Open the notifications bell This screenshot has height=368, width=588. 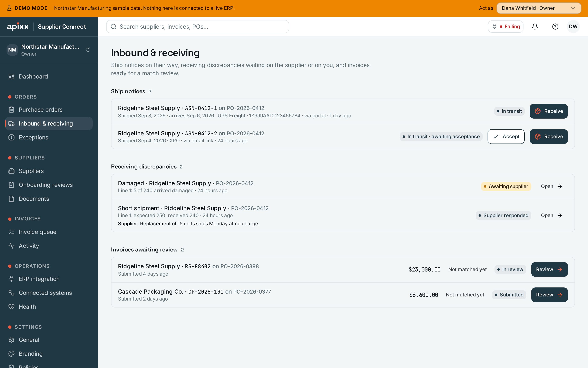535,27
